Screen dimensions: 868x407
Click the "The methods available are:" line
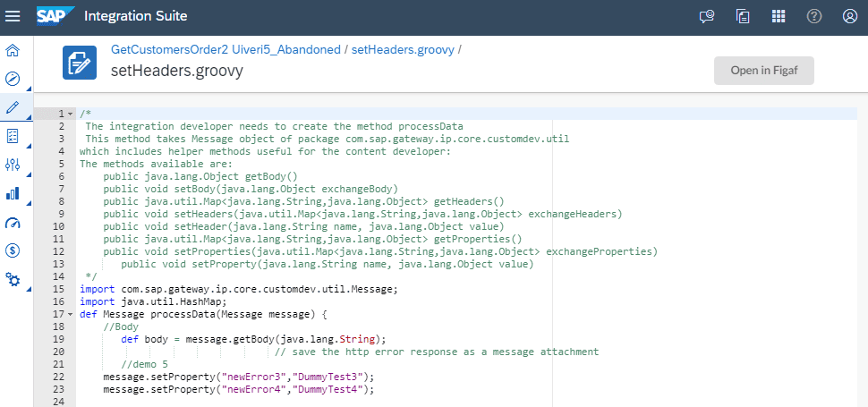(157, 164)
